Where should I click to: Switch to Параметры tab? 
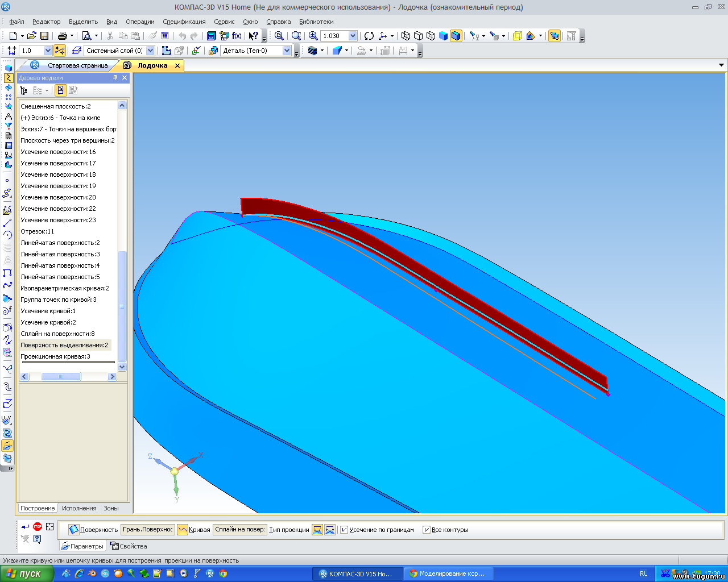tap(82, 546)
